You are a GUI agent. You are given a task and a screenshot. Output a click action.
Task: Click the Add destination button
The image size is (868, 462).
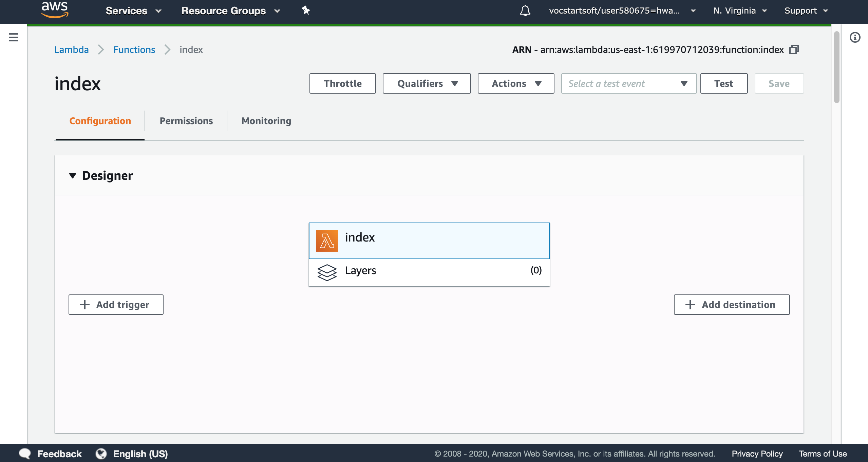coord(732,305)
